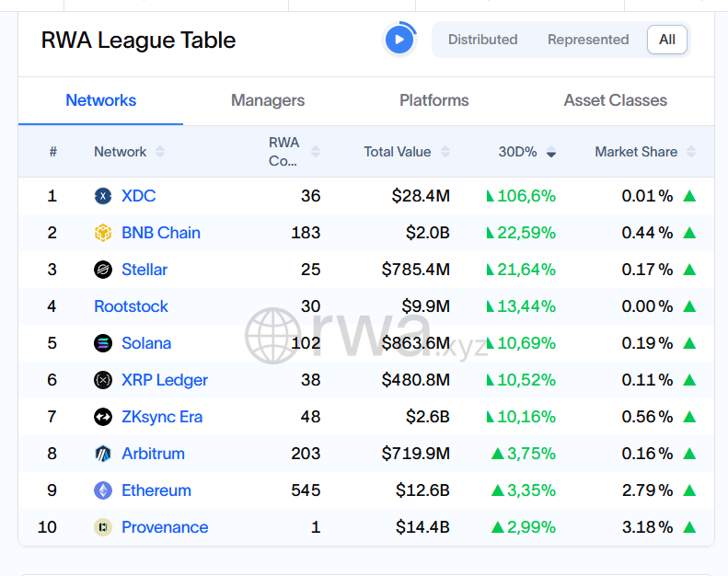The image size is (728, 576).
Task: Open the Asset Classes tab
Action: pos(615,100)
